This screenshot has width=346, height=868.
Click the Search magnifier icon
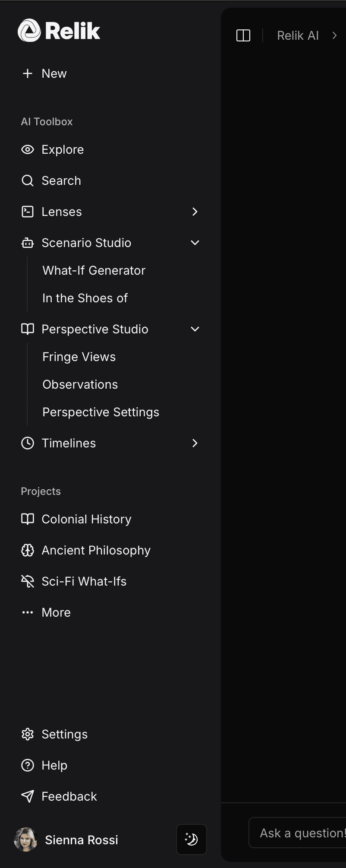coord(28,181)
